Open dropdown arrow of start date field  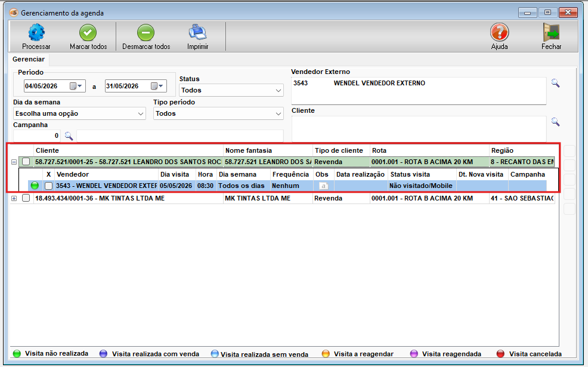tap(80, 86)
